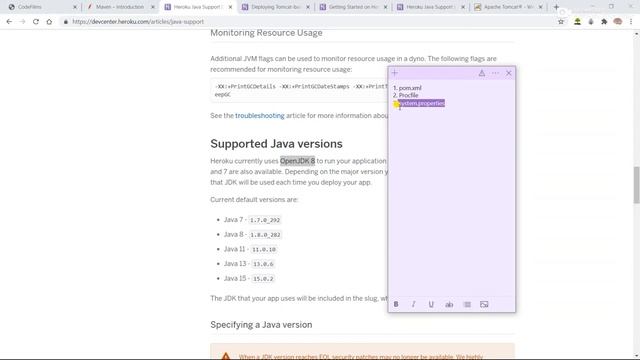The image size is (640, 360).
Task: Click the address bar URL field
Action: [x=310, y=22]
